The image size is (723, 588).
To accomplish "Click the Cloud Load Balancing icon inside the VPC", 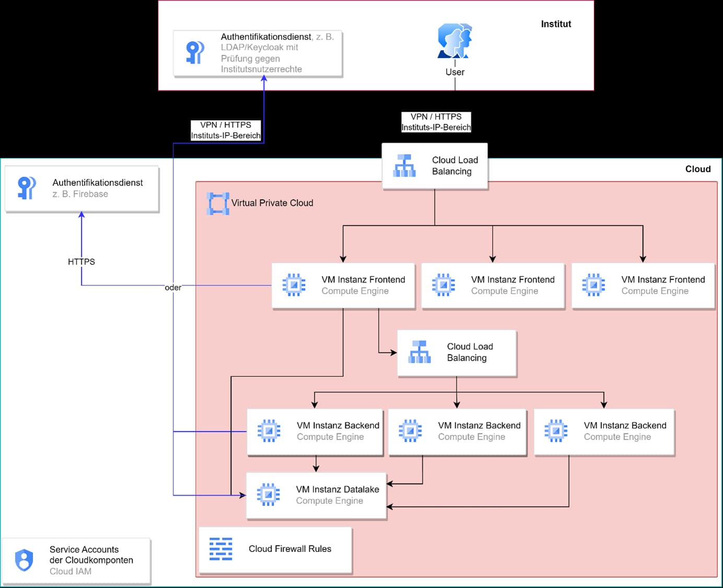I will point(419,352).
